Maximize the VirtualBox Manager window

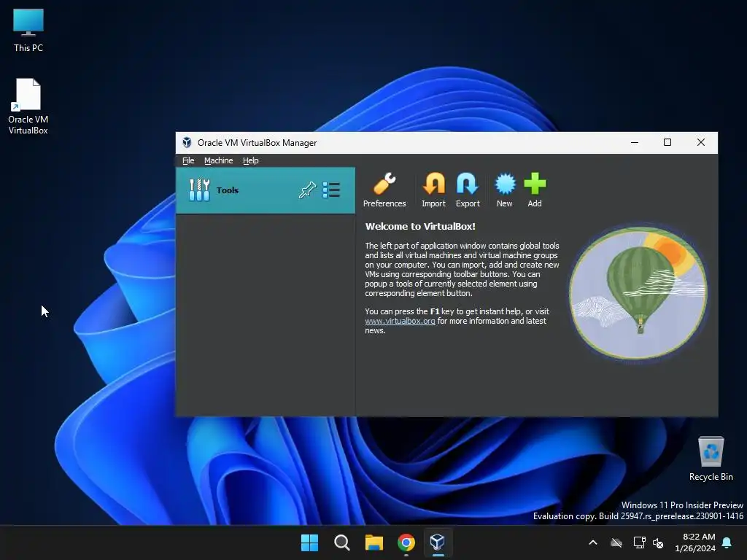point(667,142)
